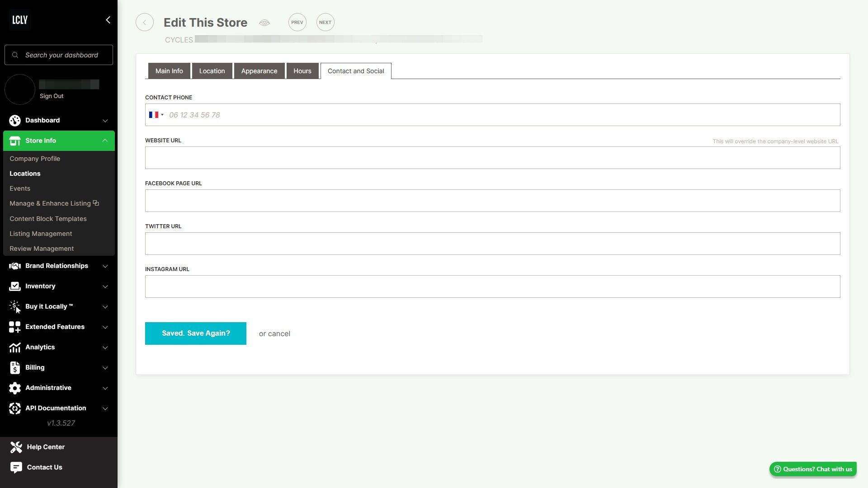Open Questions? Chat with us widget
The width and height of the screenshot is (868, 488).
813,469
